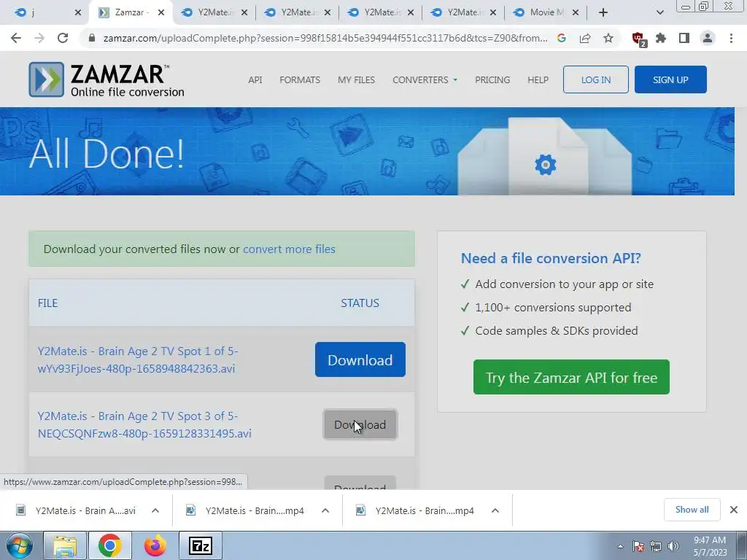
Task: Reload the Zamzar page
Action: point(63,38)
